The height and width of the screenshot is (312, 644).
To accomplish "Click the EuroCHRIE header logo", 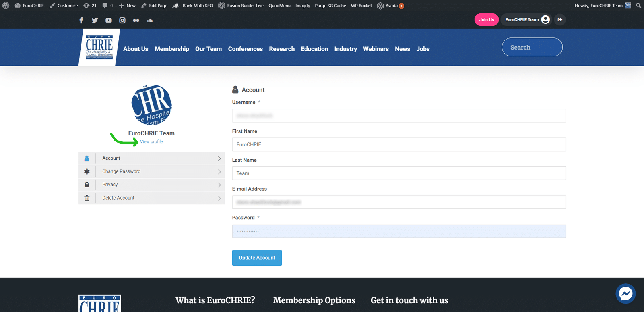I will [x=99, y=47].
